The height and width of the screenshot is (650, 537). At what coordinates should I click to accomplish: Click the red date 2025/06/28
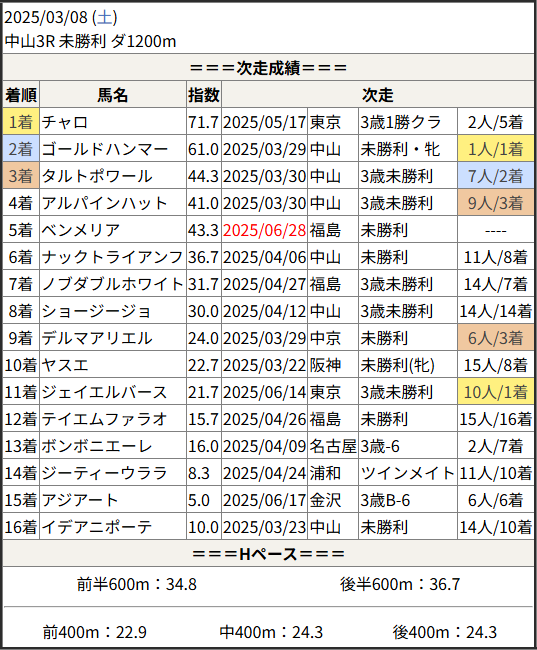tap(264, 230)
